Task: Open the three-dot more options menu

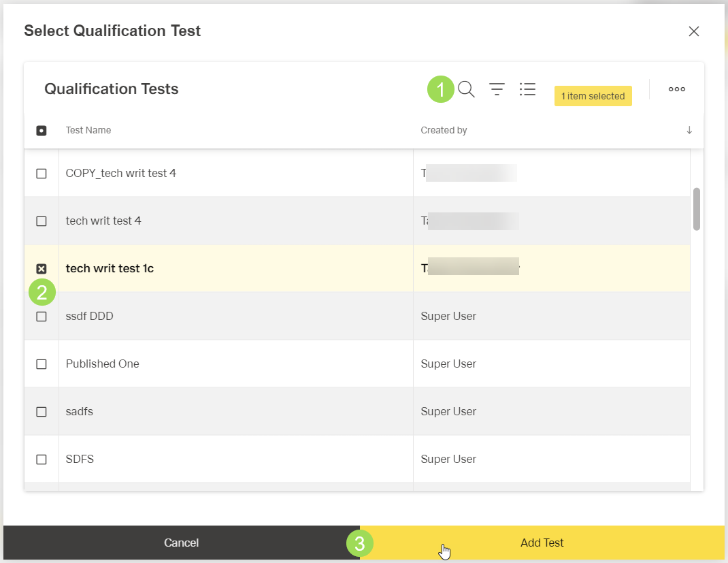Action: [x=676, y=89]
